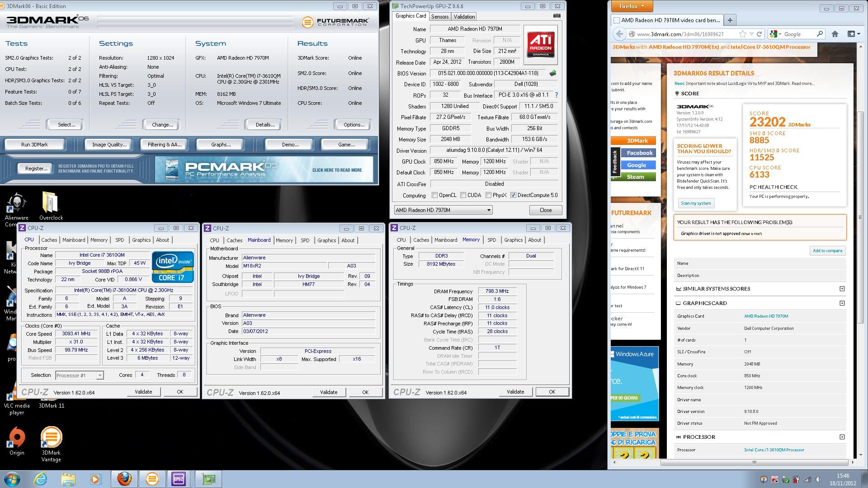This screenshot has height=488, width=868.
Task: Click the Kaspersky tray icon
Action: pyautogui.click(x=775, y=479)
